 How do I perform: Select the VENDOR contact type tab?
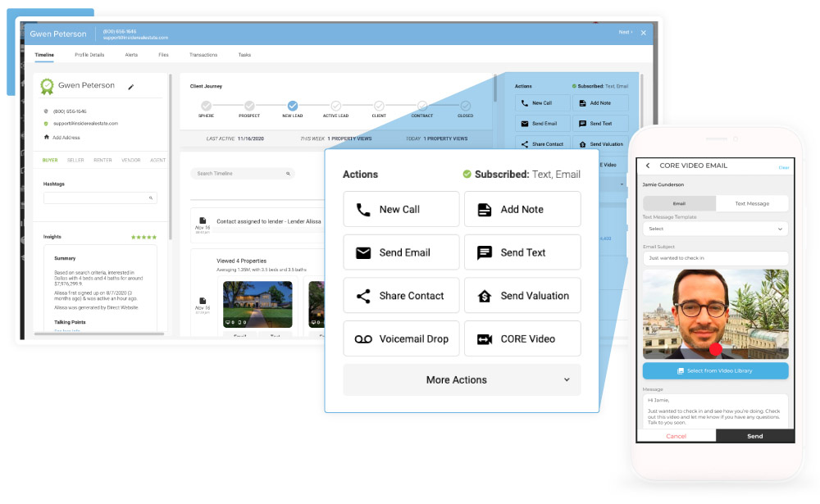131,161
